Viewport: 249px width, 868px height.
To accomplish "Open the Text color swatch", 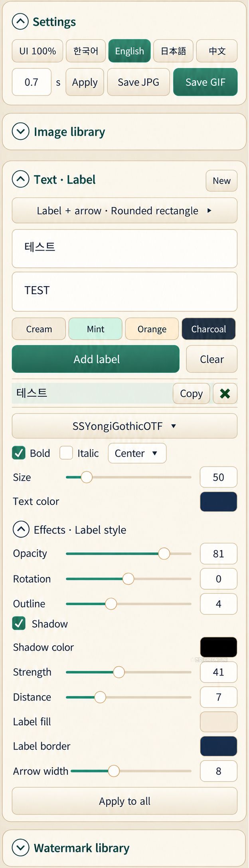I will pos(218,502).
